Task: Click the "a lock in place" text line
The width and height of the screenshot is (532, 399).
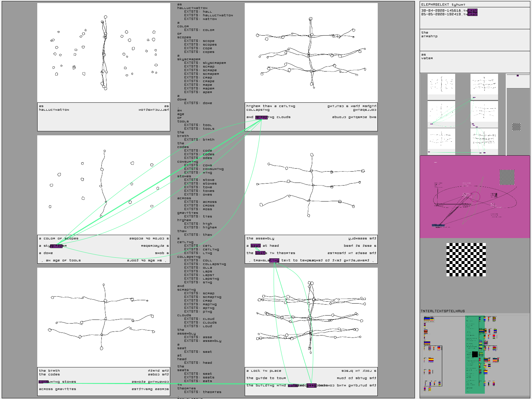Action: click(x=264, y=371)
